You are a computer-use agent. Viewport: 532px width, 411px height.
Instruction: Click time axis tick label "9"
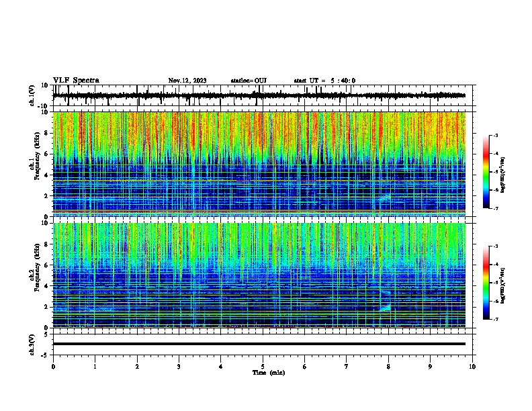pyautogui.click(x=430, y=367)
